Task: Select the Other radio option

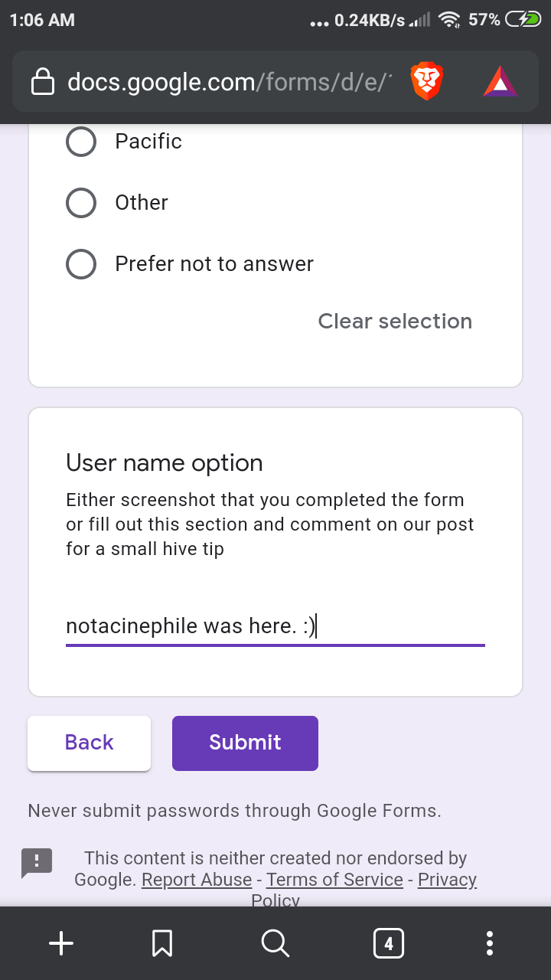Action: point(81,203)
